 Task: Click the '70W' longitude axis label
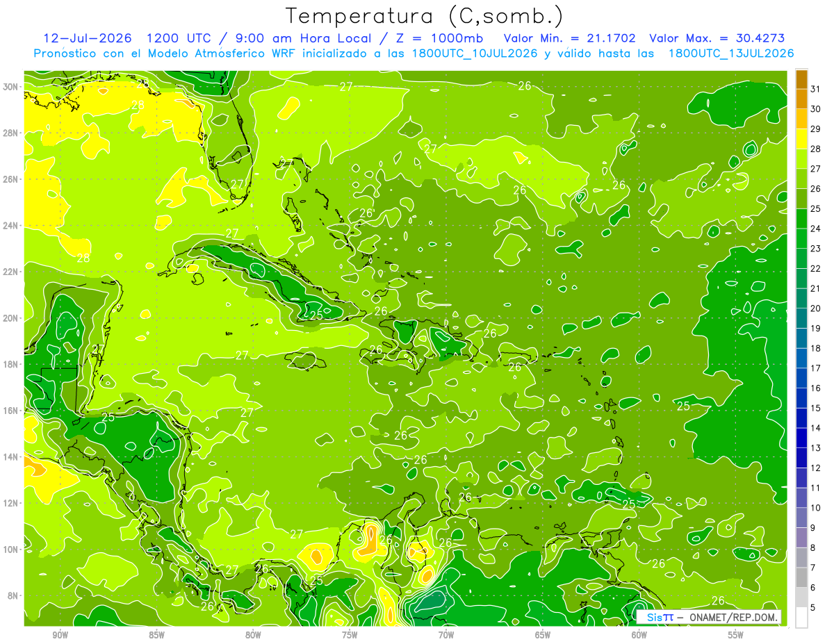(446, 635)
